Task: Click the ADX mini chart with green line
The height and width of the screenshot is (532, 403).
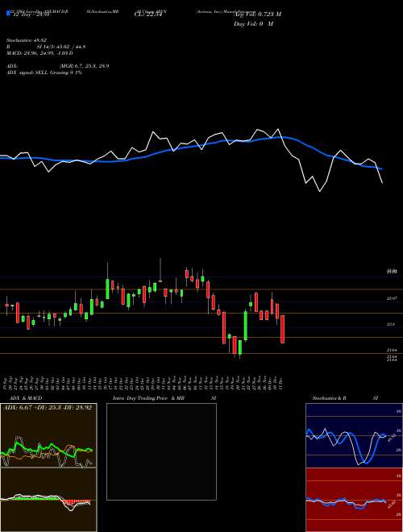Action: (x=48, y=435)
